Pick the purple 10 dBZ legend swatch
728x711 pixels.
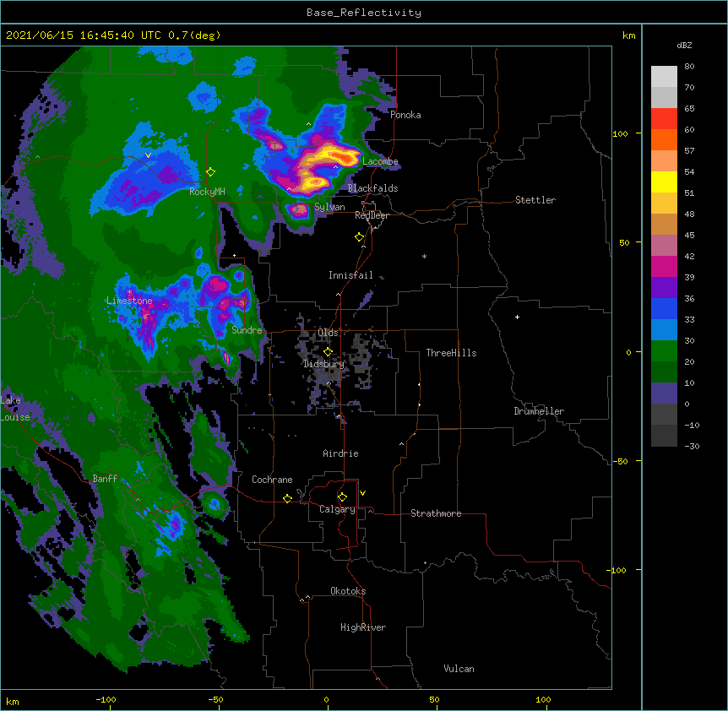pos(664,393)
